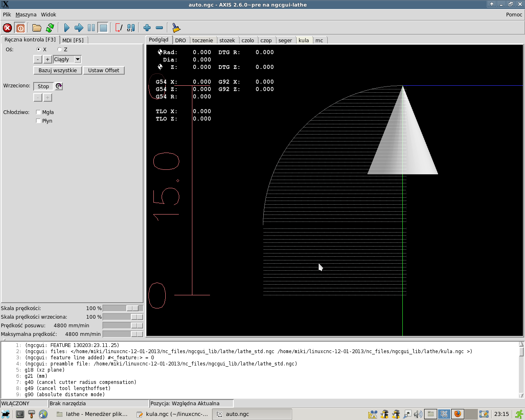Step the program forward one line
The image size is (525, 420).
[79, 28]
